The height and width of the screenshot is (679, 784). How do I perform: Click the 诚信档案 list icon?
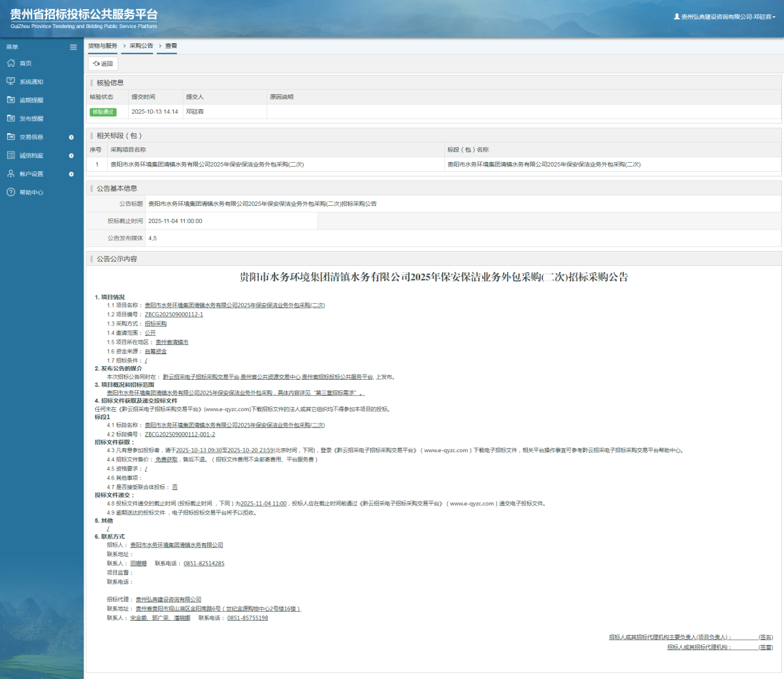point(10,156)
